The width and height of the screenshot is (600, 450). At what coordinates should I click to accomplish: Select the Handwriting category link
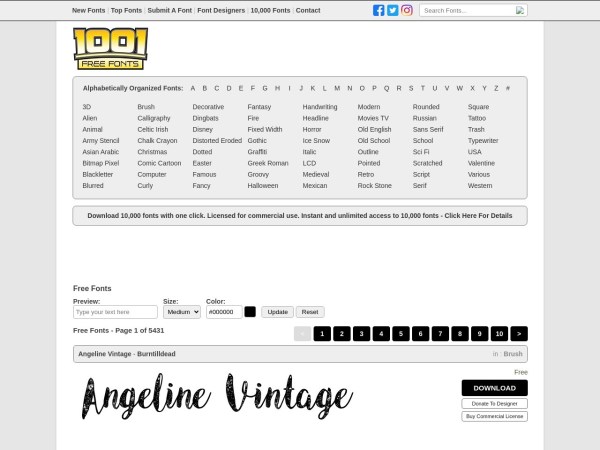pyautogui.click(x=320, y=107)
